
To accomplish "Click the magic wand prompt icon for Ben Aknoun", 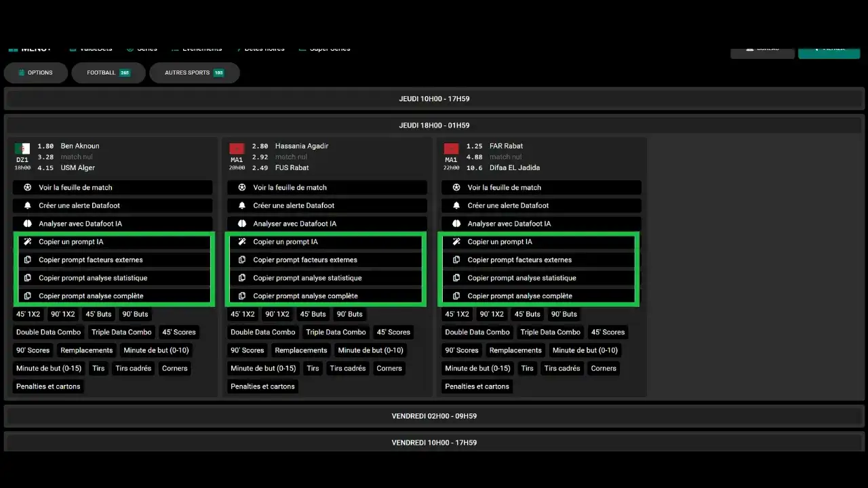I will [28, 242].
